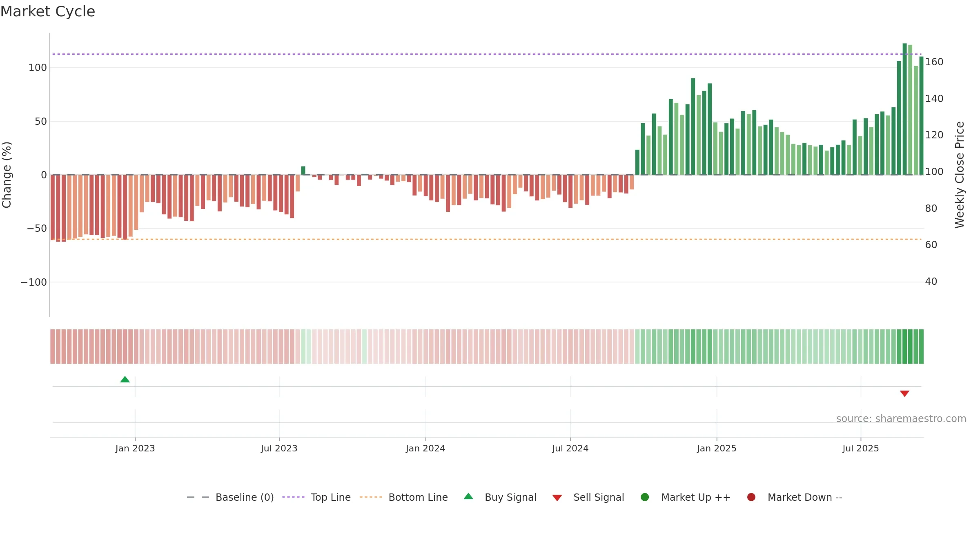Click the −100 tick on the left axis

pyautogui.click(x=34, y=282)
